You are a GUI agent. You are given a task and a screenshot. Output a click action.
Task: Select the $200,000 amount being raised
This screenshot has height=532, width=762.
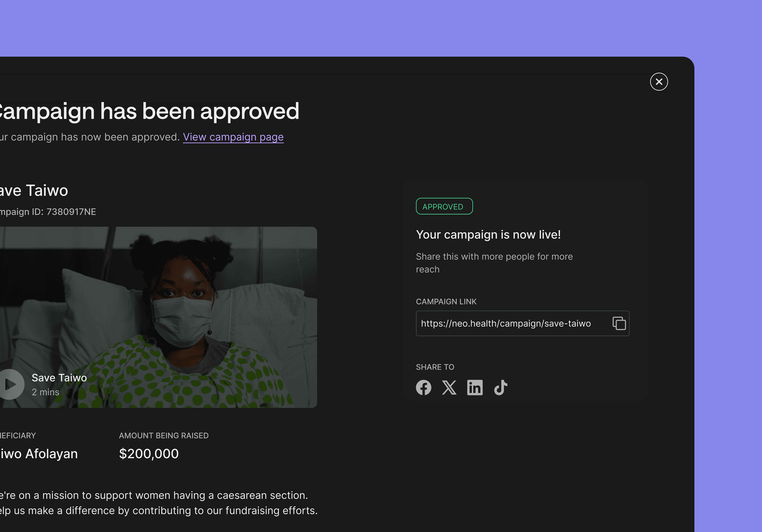[x=149, y=454]
